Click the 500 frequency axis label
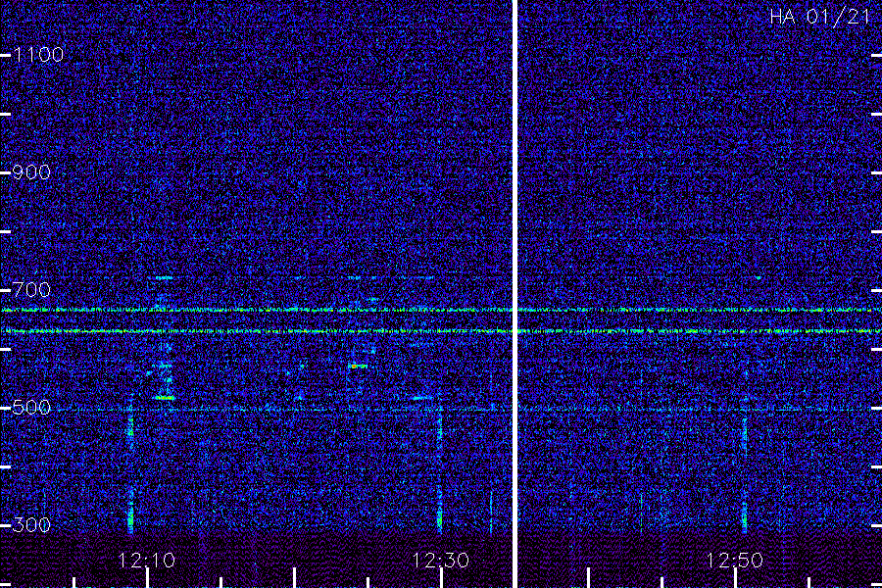The height and width of the screenshot is (588, 882). [x=31, y=408]
